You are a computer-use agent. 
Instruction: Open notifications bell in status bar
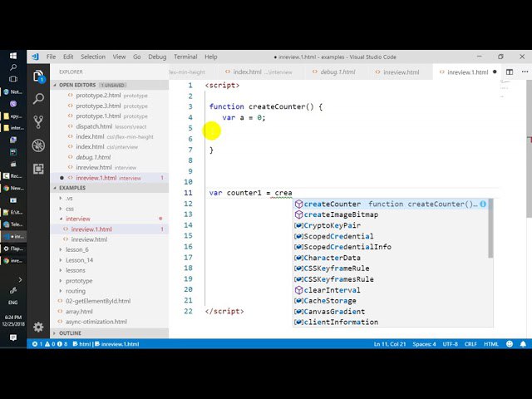click(x=523, y=344)
